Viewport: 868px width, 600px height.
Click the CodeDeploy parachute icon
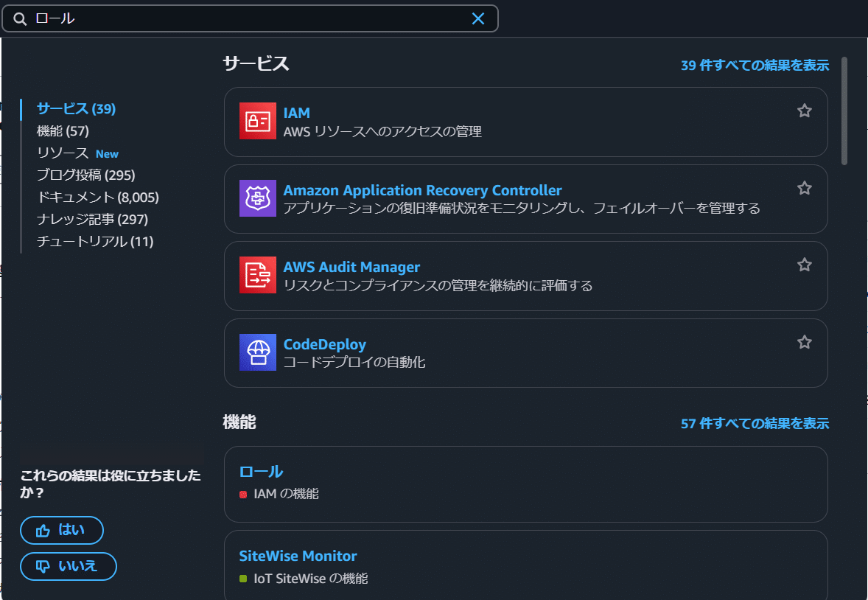coord(257,352)
